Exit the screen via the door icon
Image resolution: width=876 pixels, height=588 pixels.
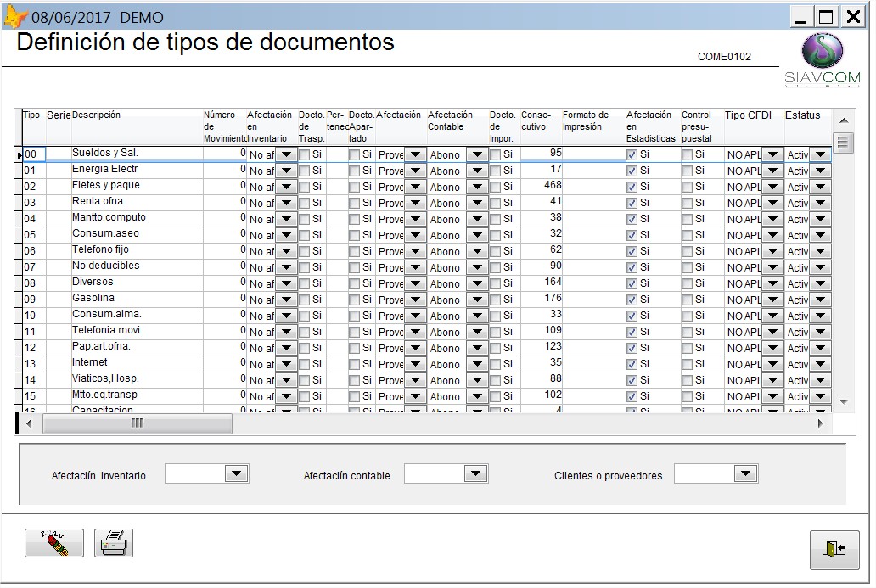[x=833, y=548]
